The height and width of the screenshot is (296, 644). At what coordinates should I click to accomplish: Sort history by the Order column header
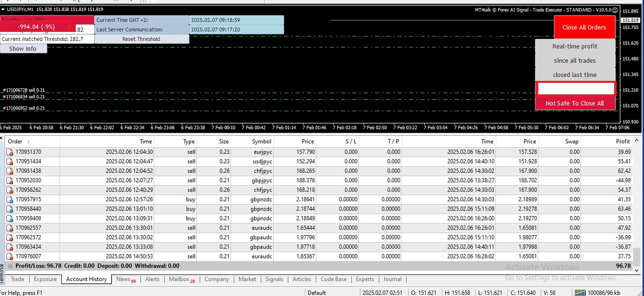[15, 141]
